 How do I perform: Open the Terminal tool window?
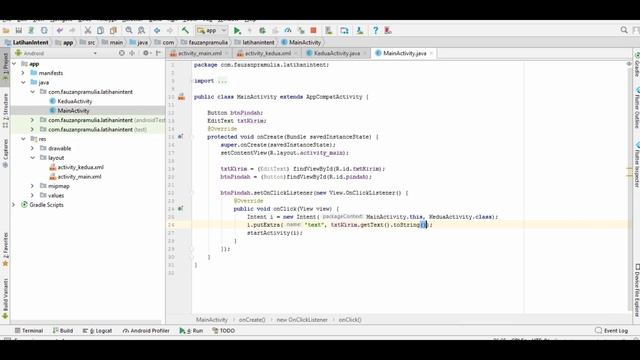[29, 331]
